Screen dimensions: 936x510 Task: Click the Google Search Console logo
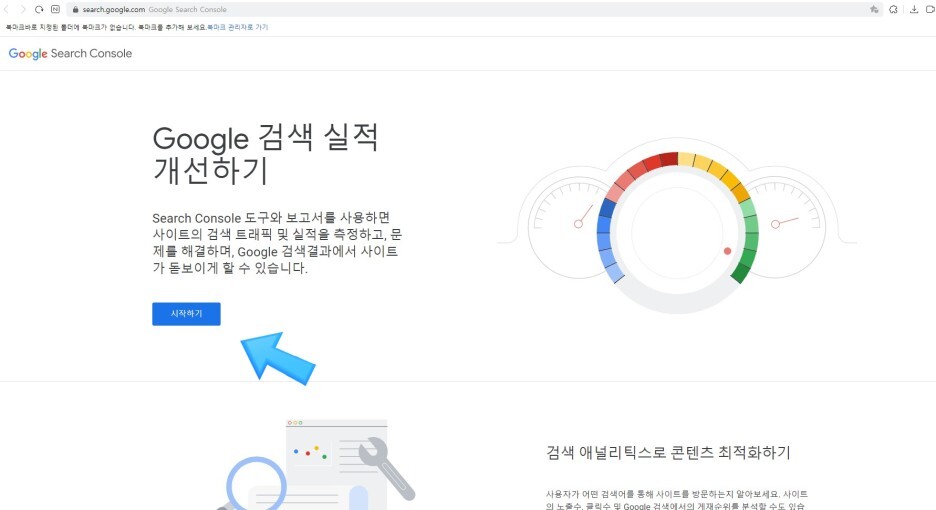pos(70,53)
